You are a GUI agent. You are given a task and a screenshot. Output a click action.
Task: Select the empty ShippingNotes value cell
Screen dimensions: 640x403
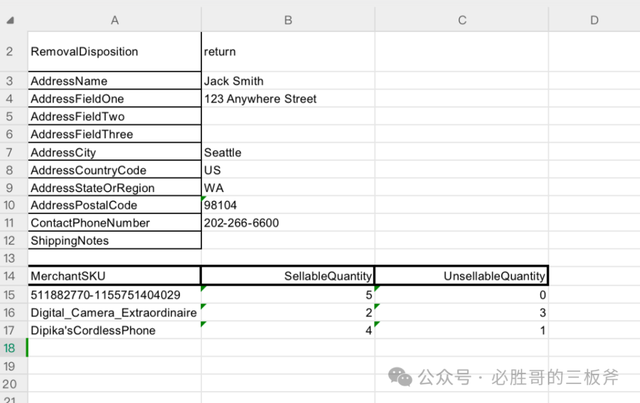(288, 240)
